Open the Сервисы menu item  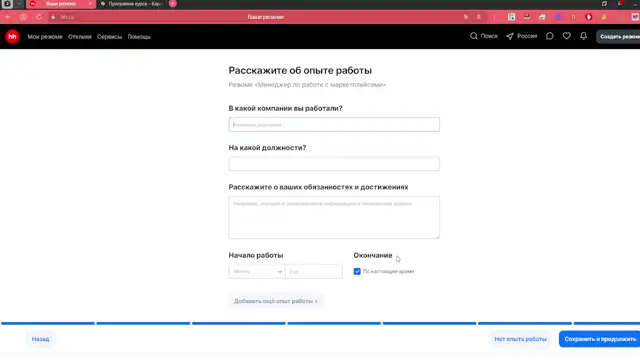(109, 37)
